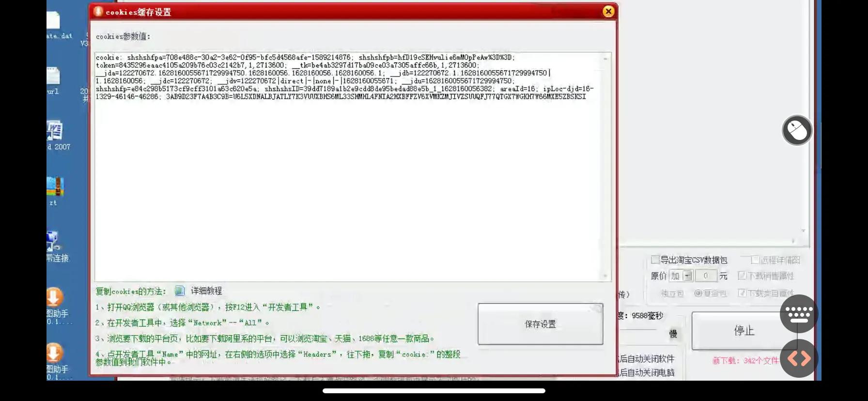Viewport: 868px width, 401px height.
Task: Click step 3 text about 浏览要下载的平台页
Action: tap(264, 339)
